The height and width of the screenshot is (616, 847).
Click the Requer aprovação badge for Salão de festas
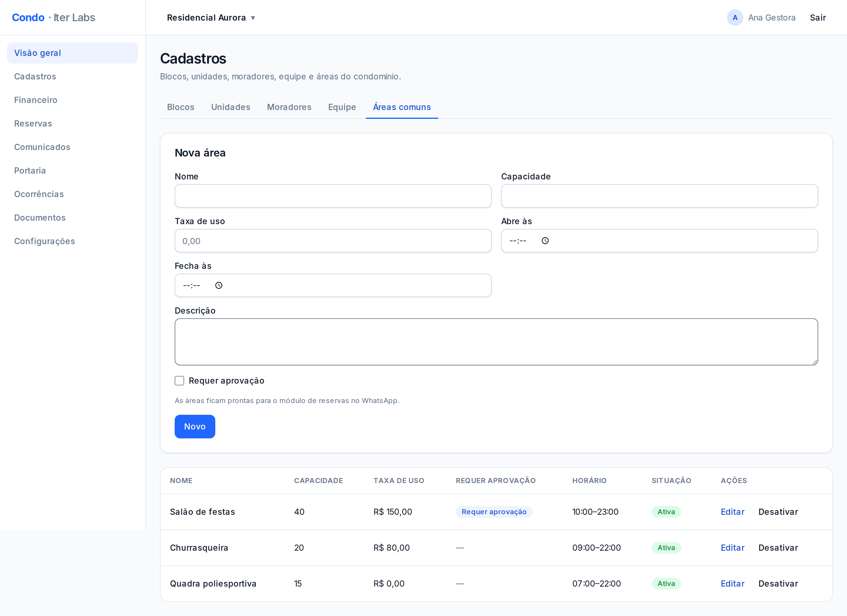coord(494,512)
